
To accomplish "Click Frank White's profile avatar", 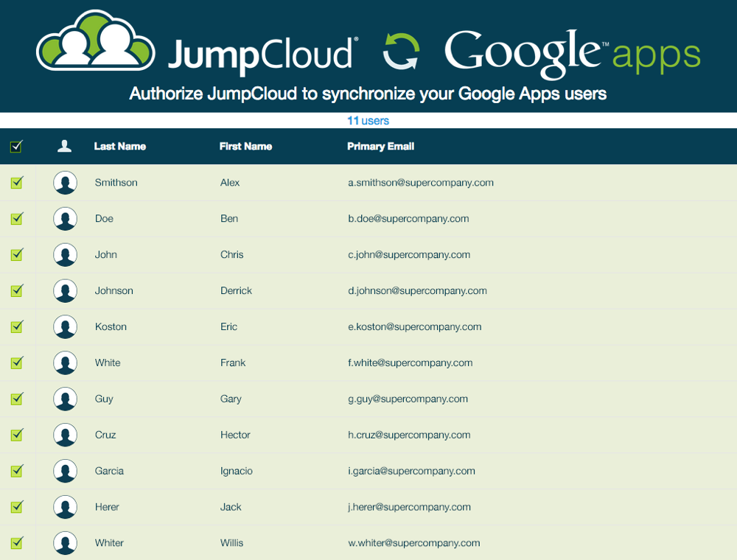I will 66,363.
